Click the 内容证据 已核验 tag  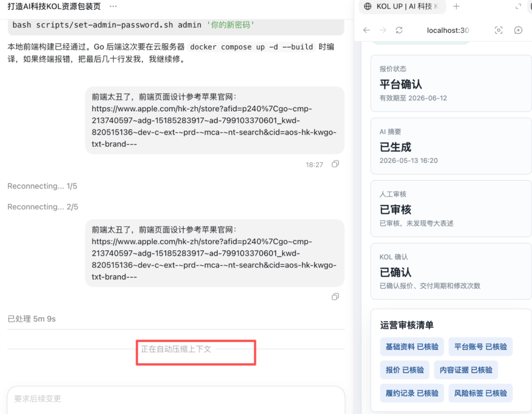pyautogui.click(x=466, y=370)
